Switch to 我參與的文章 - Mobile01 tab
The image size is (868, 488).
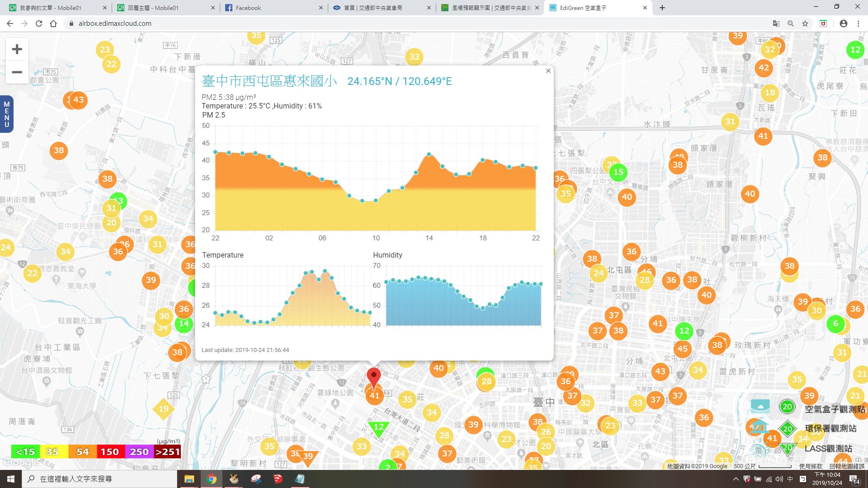(57, 8)
